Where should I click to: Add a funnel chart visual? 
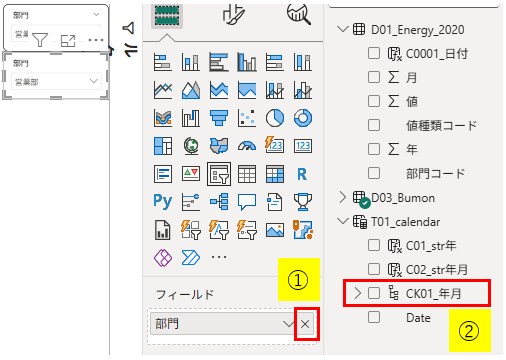(219, 118)
